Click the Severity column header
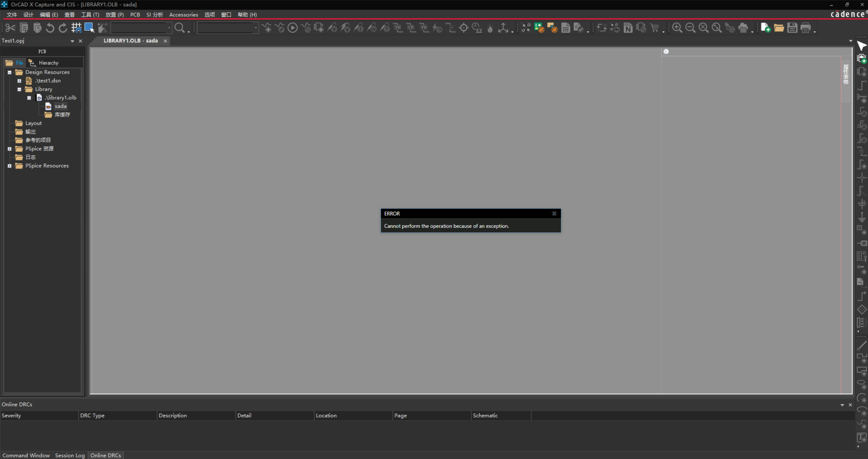 tap(39, 415)
